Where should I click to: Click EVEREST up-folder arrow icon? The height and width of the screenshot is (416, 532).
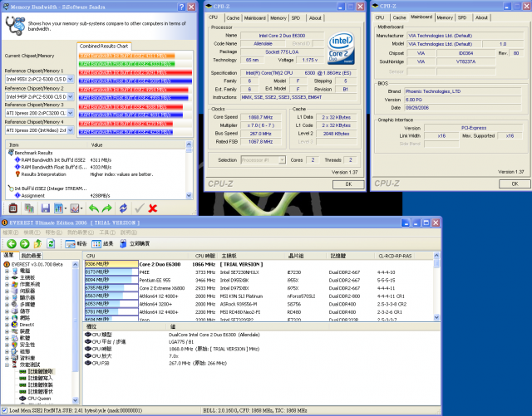tap(37, 243)
